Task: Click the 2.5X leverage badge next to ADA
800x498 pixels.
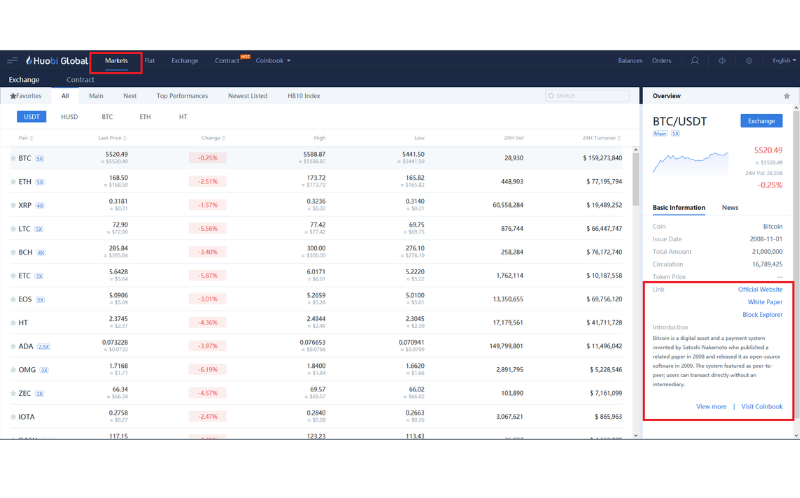Action: tap(43, 346)
